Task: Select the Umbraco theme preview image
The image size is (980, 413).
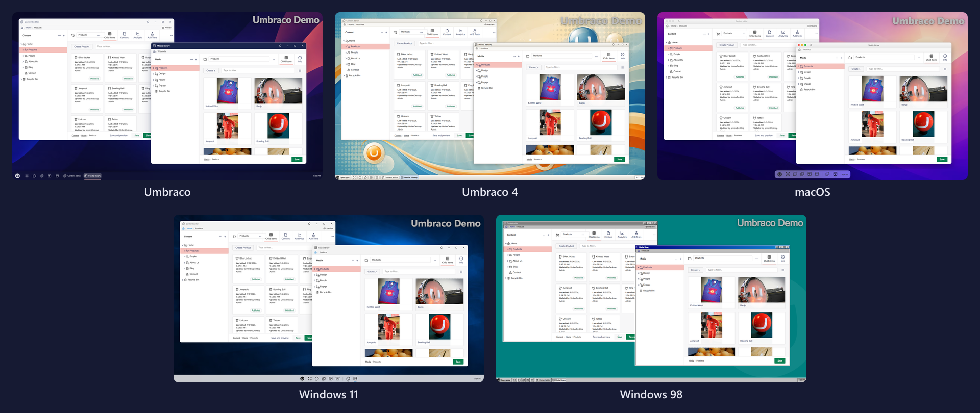Action: coord(167,96)
